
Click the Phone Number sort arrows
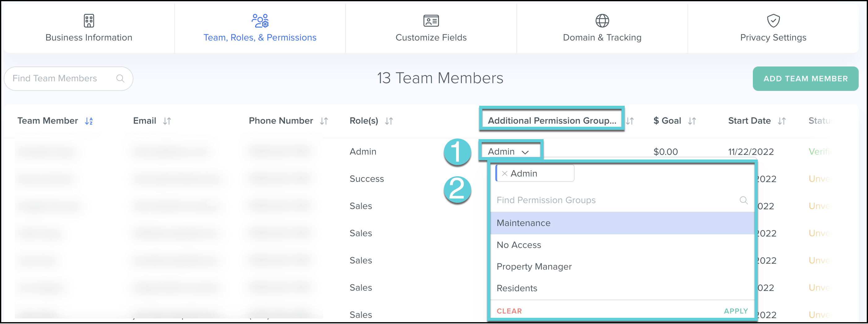pos(324,121)
